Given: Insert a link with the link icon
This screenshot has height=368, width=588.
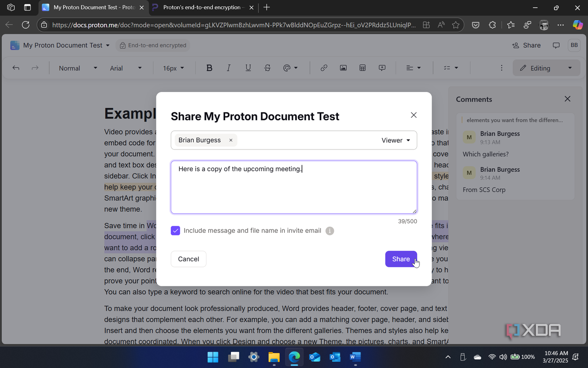Looking at the screenshot, I should 324,68.
